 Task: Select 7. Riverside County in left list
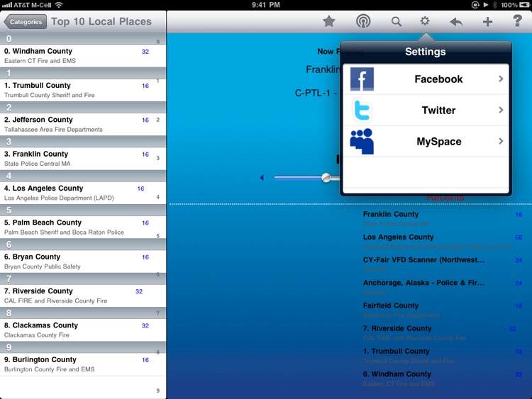point(83,296)
